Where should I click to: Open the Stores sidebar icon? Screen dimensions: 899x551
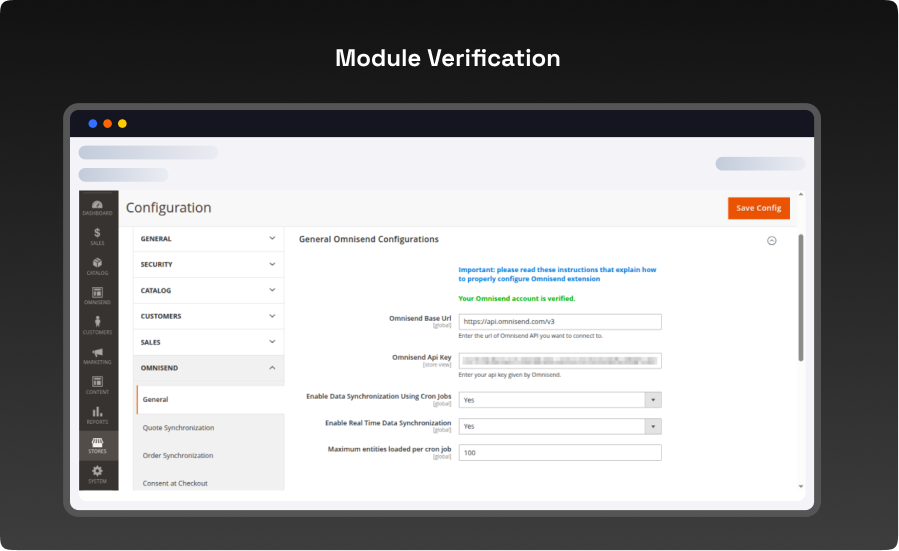point(97,444)
